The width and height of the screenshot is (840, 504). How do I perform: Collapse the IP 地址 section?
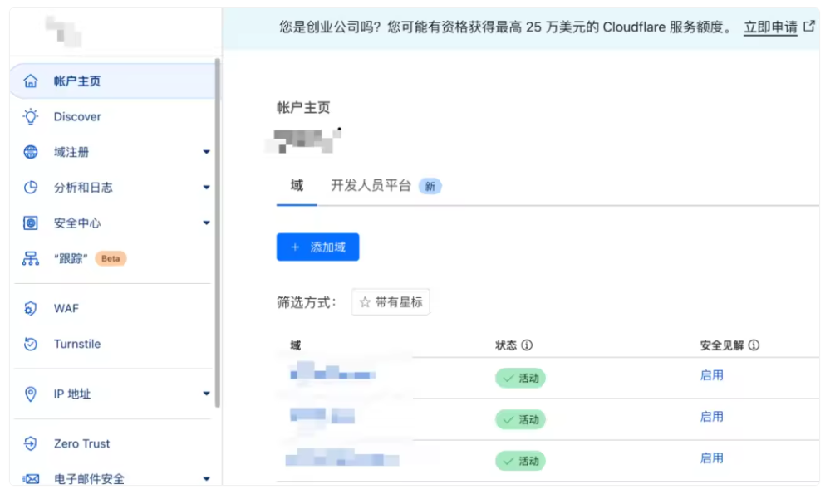[x=205, y=394]
